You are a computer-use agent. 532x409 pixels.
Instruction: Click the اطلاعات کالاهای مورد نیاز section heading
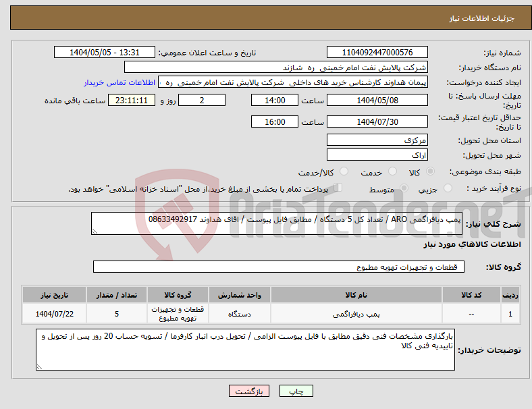pyautogui.click(x=472, y=244)
